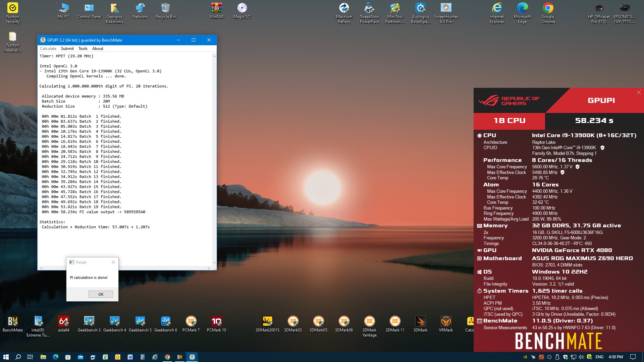Open Recycle Bin
644x362 pixels.
pos(165,11)
